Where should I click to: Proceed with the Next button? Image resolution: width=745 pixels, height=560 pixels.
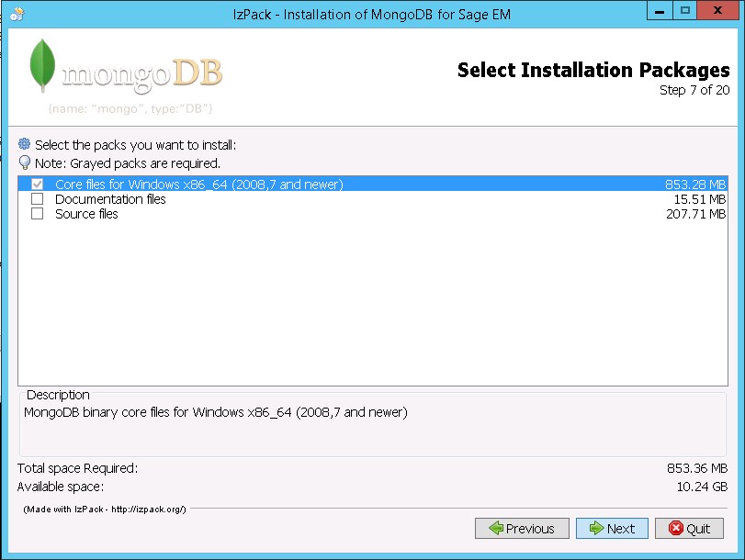click(x=612, y=528)
